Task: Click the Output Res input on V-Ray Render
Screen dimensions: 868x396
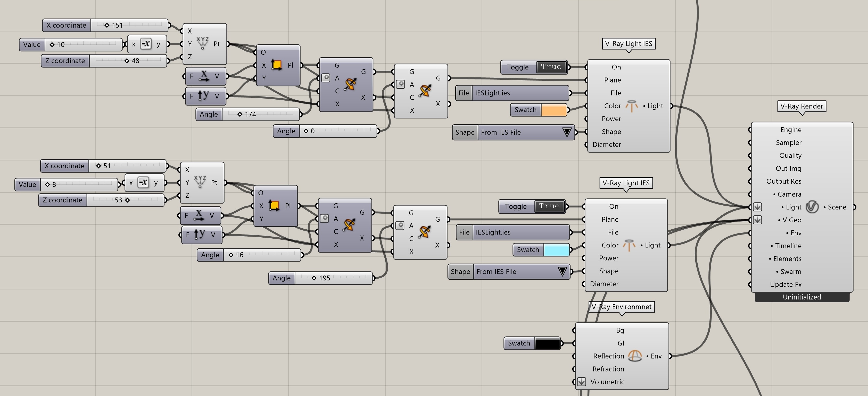Action: pyautogui.click(x=784, y=181)
